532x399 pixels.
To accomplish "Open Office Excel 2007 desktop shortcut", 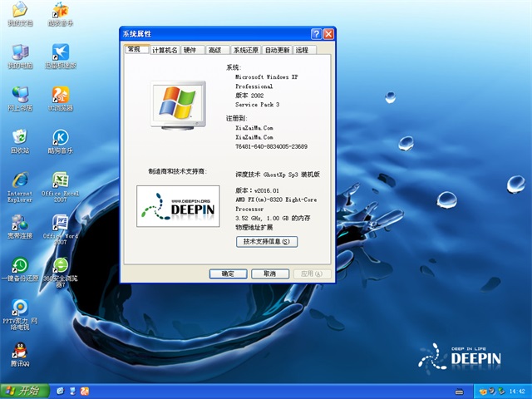I will point(60,181).
